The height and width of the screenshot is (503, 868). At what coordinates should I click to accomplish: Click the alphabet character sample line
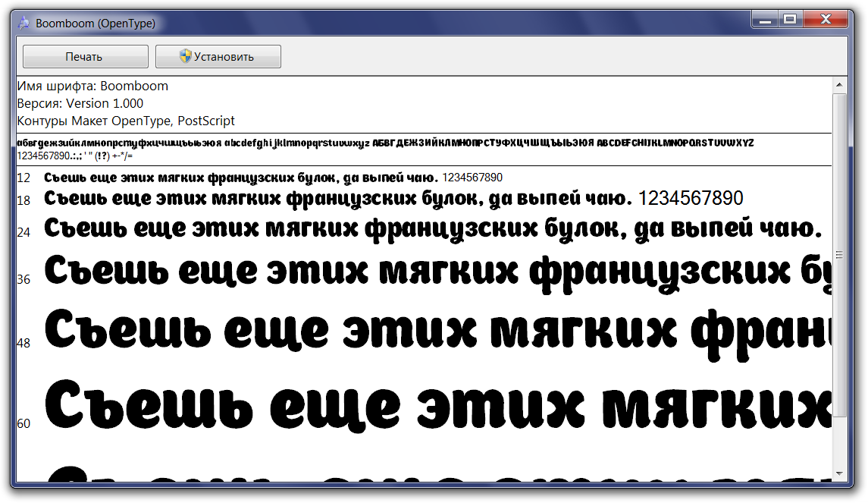[385, 143]
